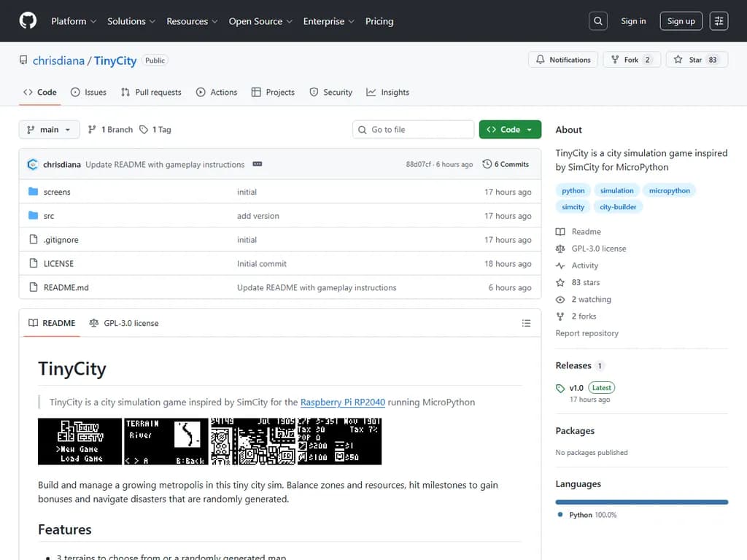This screenshot has height=560, width=747.
Task: Click the Sign up button
Action: (680, 21)
